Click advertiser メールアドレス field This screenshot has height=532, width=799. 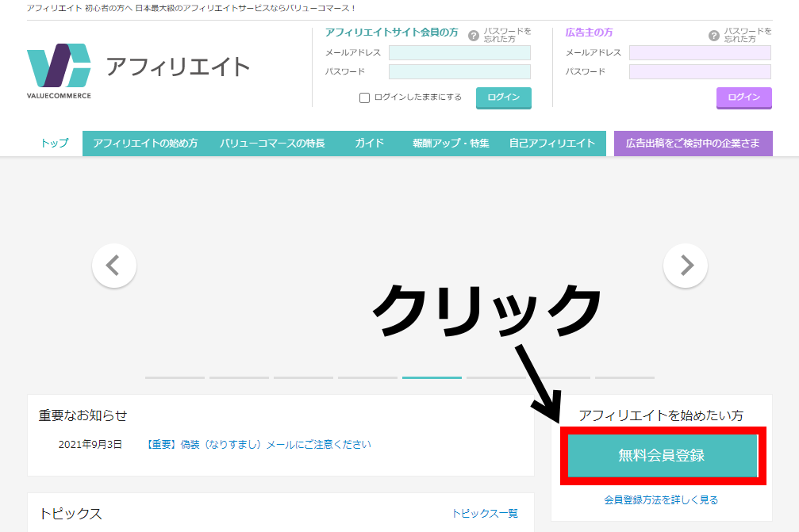pos(700,52)
